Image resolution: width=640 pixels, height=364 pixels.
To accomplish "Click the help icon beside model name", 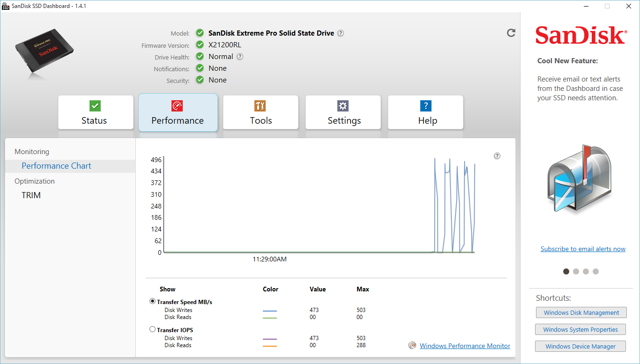I will pyautogui.click(x=341, y=33).
